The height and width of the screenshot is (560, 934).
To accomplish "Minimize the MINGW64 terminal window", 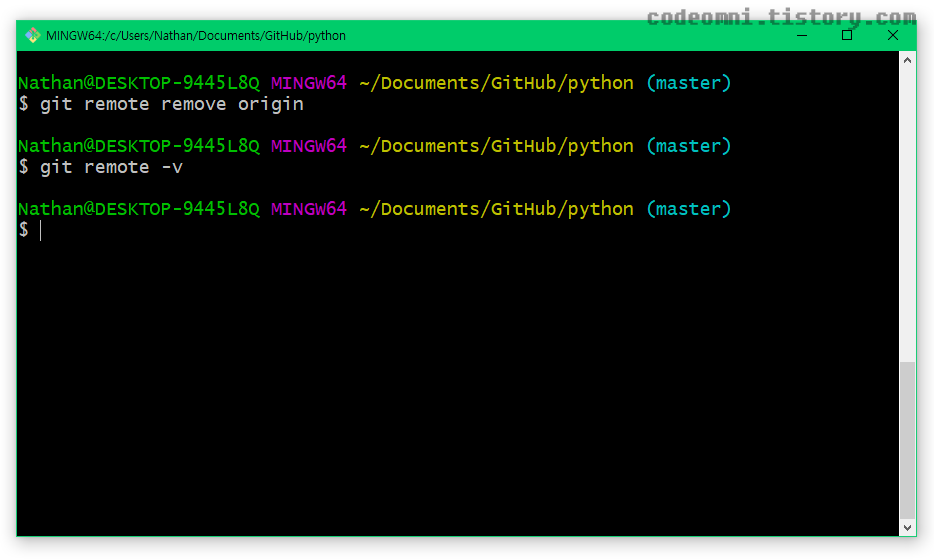I will [x=802, y=36].
